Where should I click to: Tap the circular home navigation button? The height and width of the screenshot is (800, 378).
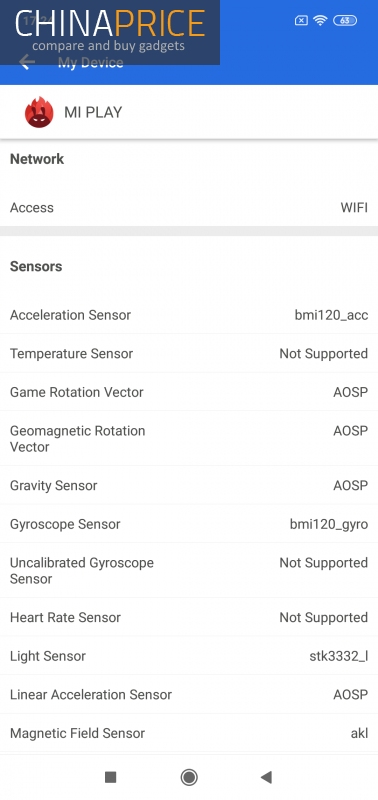tap(189, 777)
